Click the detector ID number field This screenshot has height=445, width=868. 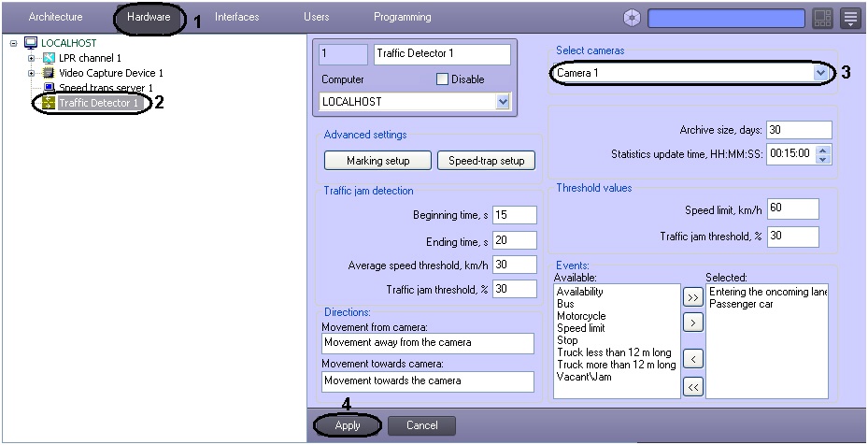tap(343, 54)
